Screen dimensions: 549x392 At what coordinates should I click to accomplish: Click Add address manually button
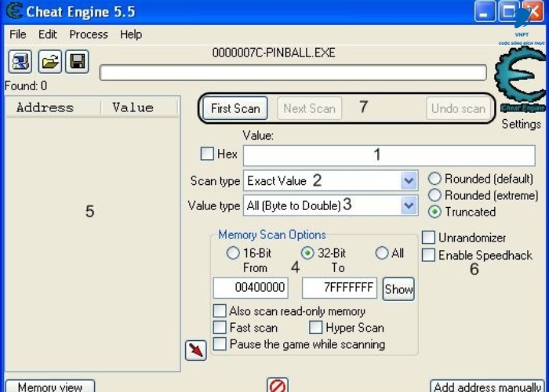487,387
